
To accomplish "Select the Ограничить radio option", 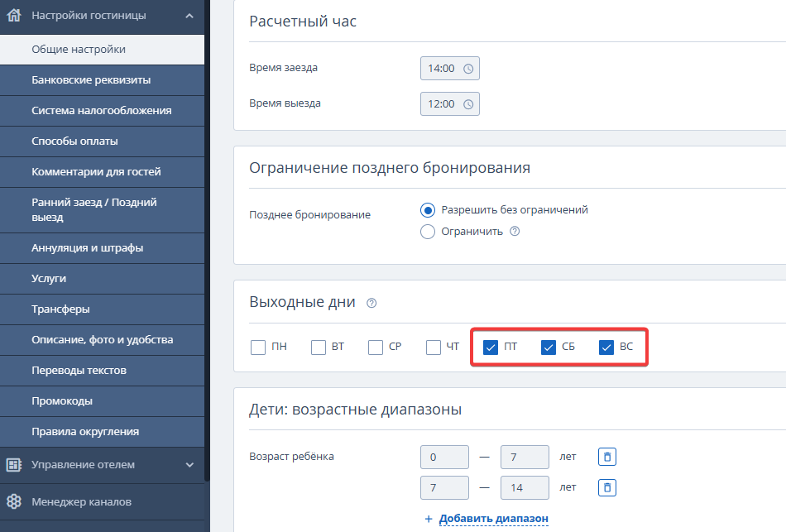I will (428, 232).
